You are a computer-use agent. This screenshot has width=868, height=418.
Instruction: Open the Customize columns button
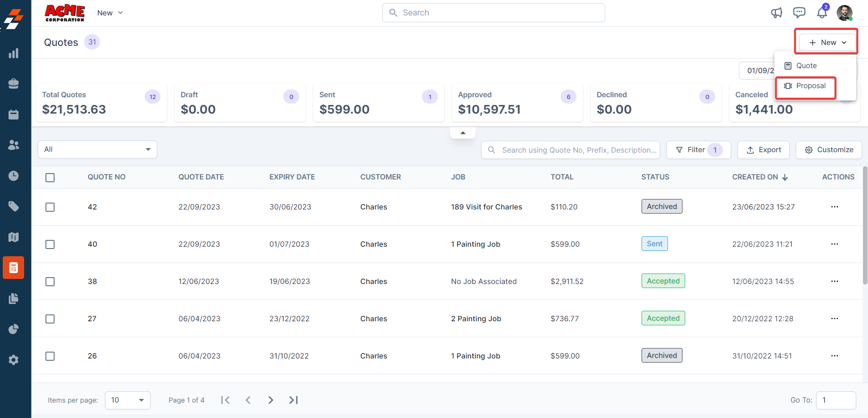828,150
